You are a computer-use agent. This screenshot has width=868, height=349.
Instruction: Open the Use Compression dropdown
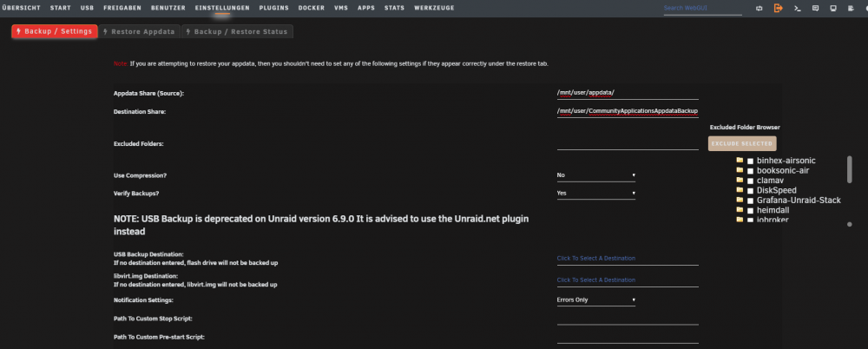point(596,175)
